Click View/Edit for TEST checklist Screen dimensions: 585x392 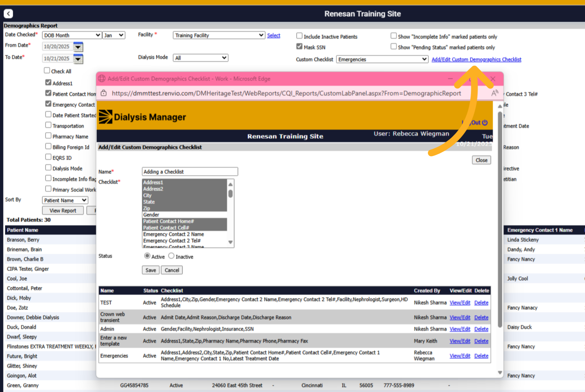click(460, 303)
